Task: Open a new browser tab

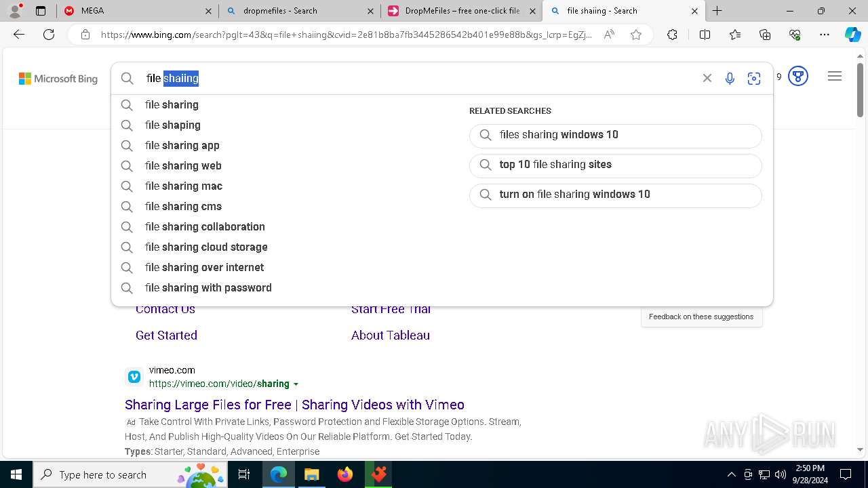Action: (x=717, y=11)
